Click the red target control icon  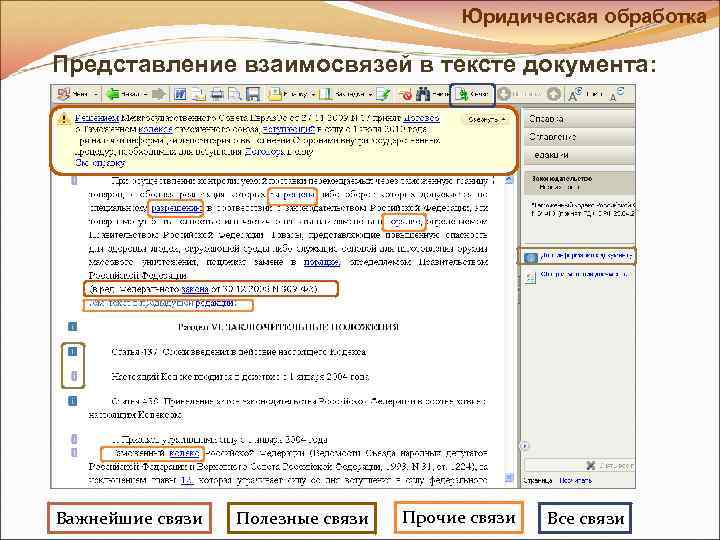click(406, 95)
